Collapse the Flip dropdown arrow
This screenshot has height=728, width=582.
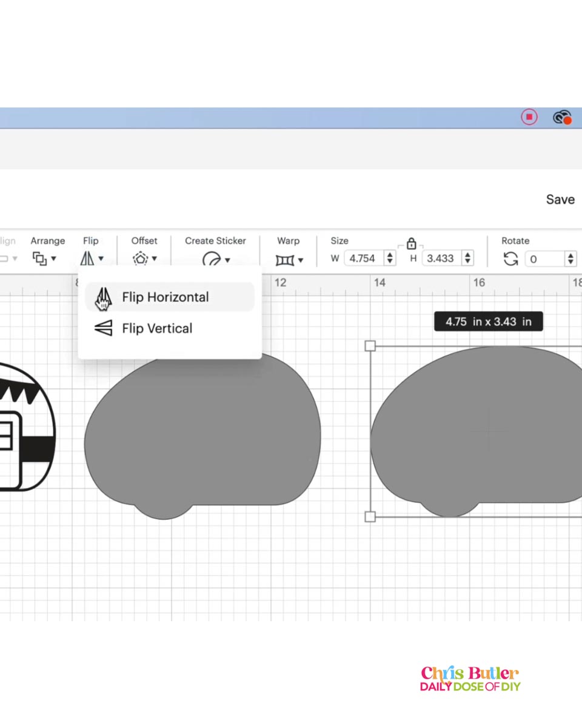click(x=101, y=259)
